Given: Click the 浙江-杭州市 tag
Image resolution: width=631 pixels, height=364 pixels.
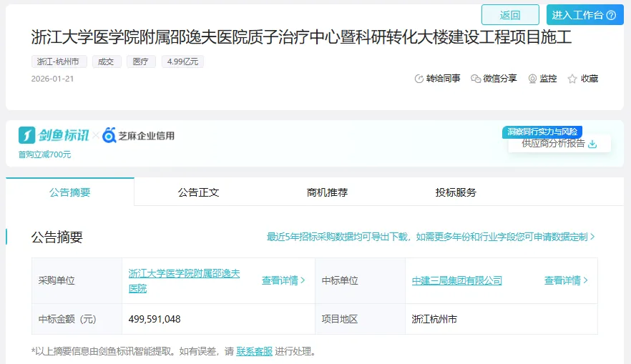Looking at the screenshot, I should click(x=59, y=62).
